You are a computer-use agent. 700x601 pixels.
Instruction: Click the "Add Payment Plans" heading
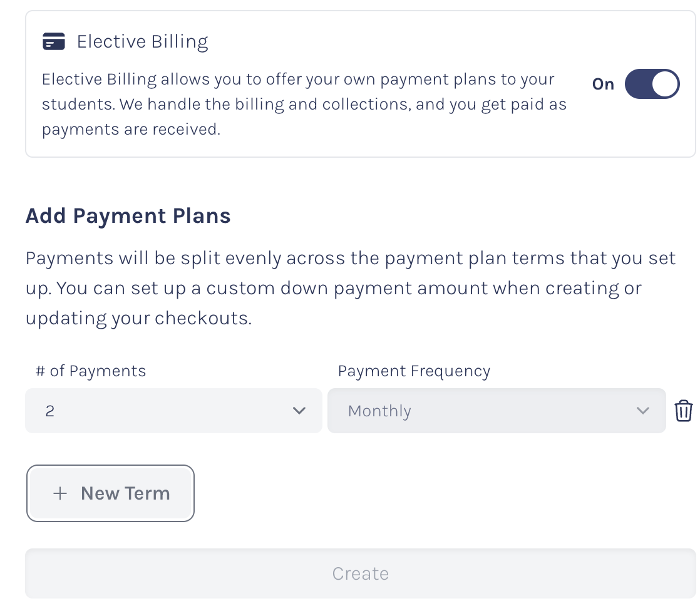coord(128,216)
